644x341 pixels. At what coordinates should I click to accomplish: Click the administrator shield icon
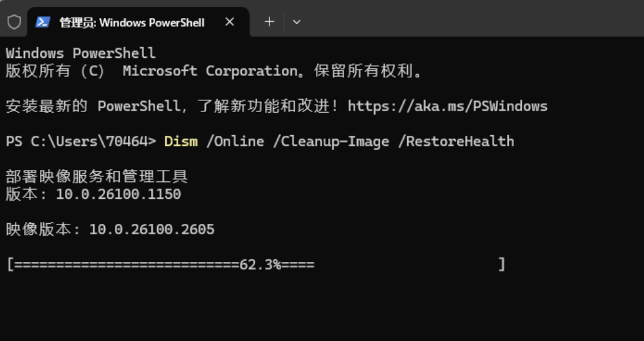click(14, 22)
